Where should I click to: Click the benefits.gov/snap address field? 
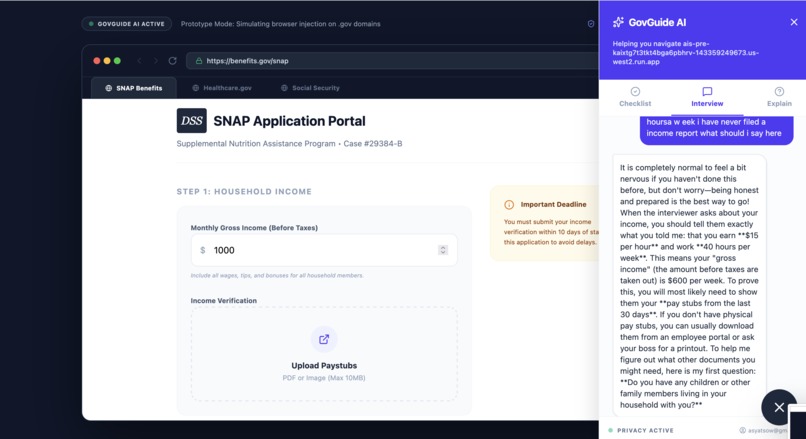pos(392,61)
